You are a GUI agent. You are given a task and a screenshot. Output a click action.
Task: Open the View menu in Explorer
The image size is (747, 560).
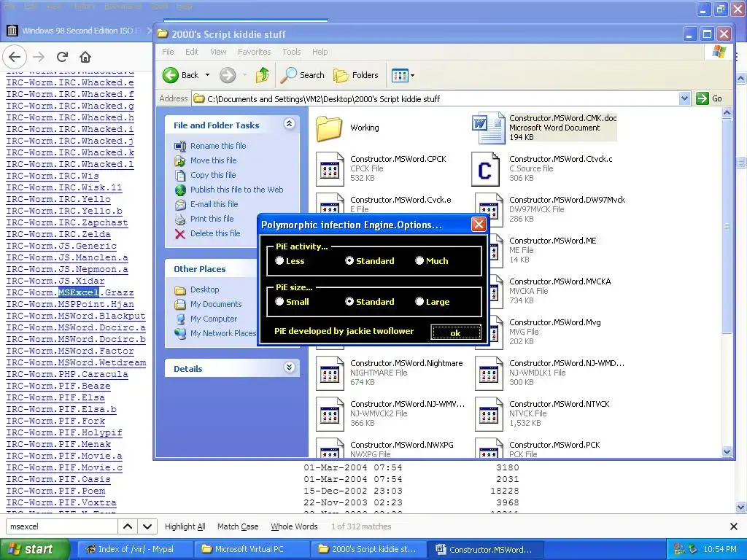pos(218,52)
